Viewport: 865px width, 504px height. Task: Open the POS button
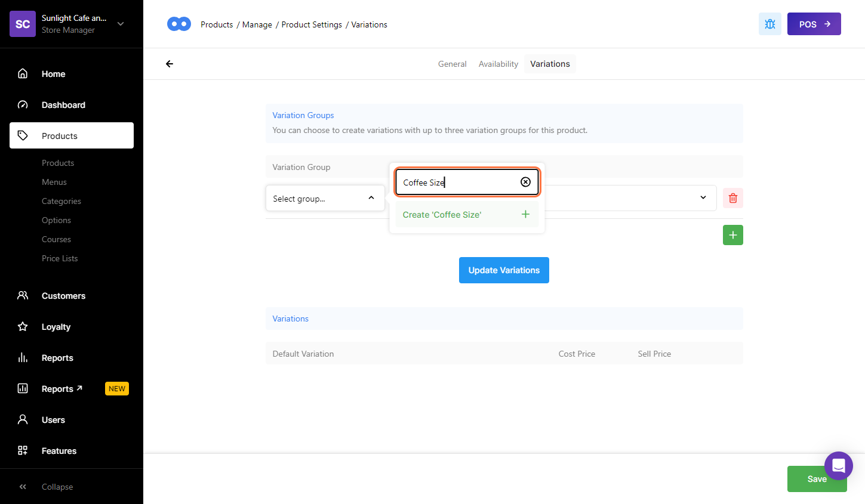[813, 24]
